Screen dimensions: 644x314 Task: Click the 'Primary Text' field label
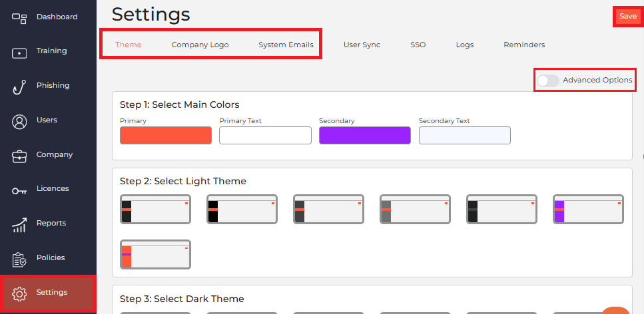[240, 121]
